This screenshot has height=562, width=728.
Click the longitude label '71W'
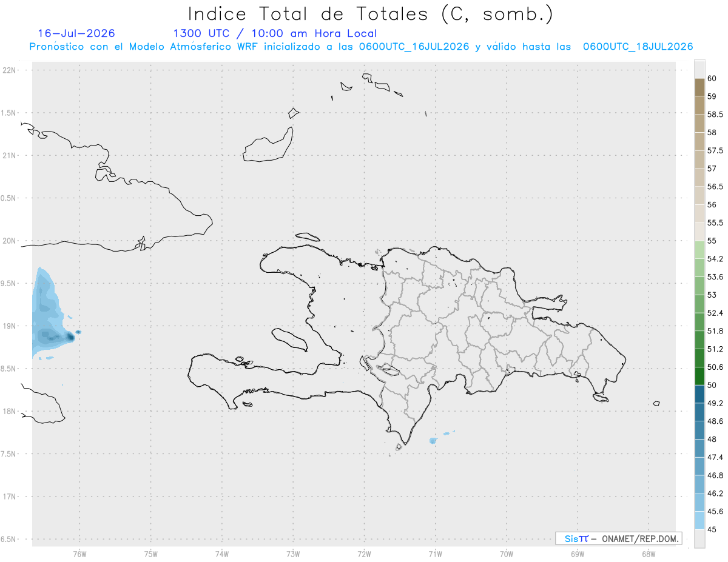click(x=435, y=554)
